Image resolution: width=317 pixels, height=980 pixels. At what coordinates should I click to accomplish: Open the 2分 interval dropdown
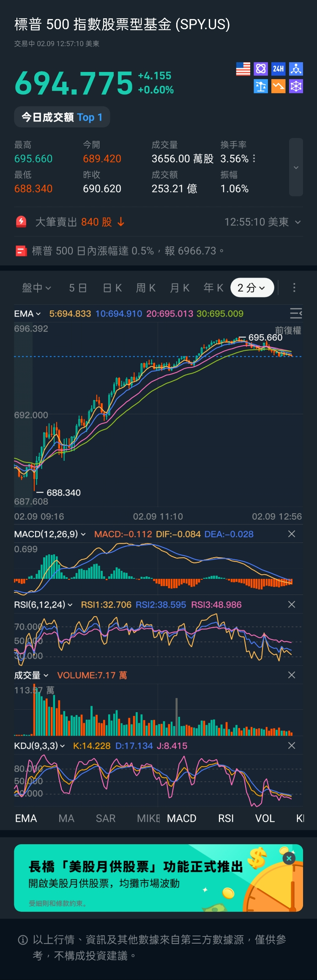(x=252, y=288)
